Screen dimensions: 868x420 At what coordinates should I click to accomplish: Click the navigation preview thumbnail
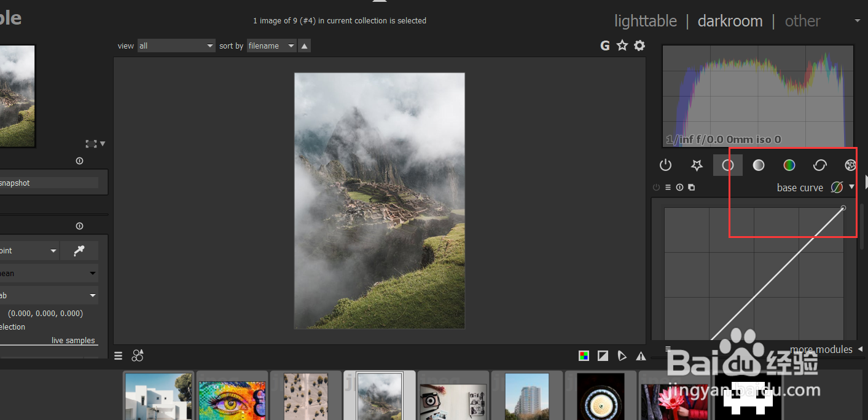pos(17,95)
